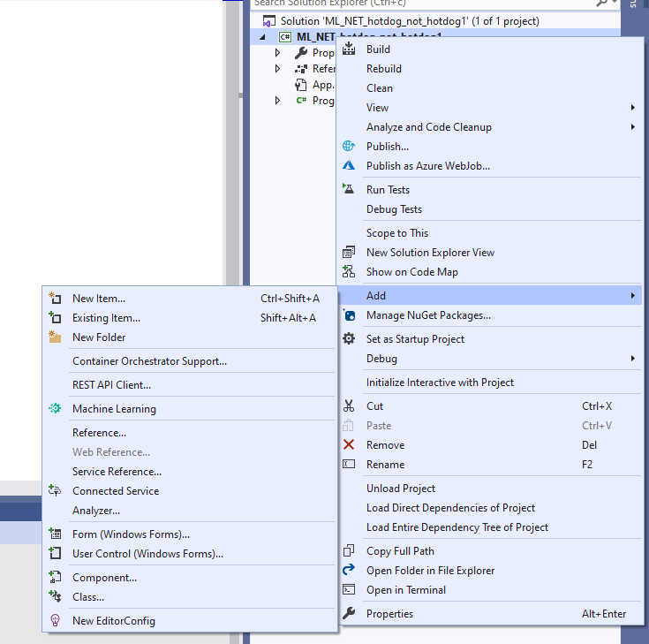
Task: Expand the Program.cs tree node
Action: tap(278, 100)
